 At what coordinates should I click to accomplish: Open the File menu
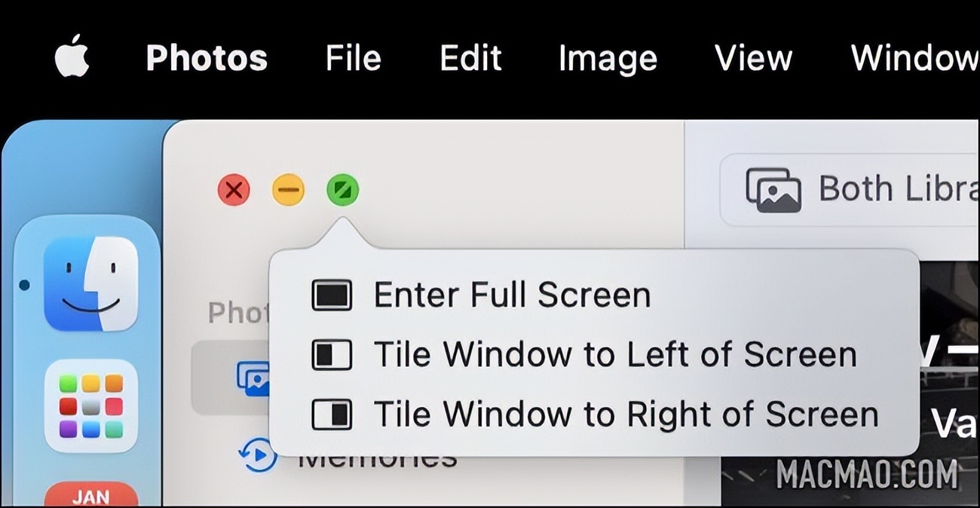point(353,58)
